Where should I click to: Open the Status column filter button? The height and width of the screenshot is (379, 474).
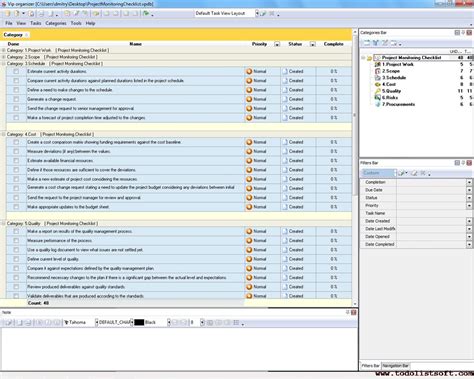tap(312, 44)
